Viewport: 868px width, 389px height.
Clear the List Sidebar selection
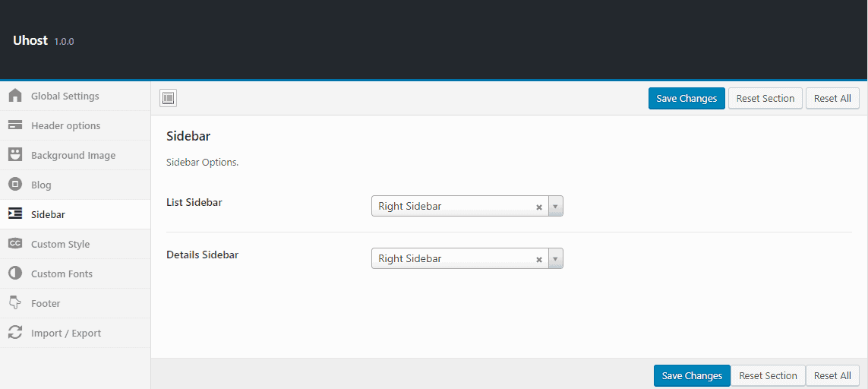tap(539, 207)
